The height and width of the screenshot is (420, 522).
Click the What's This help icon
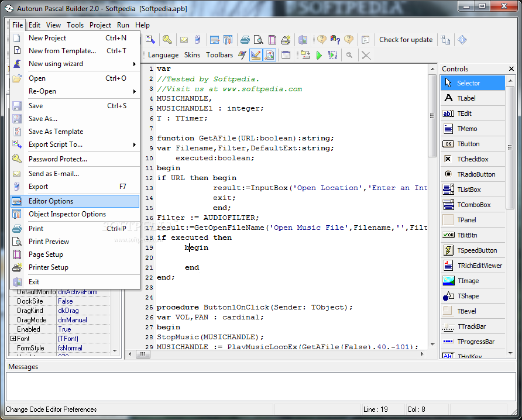(x=335, y=40)
